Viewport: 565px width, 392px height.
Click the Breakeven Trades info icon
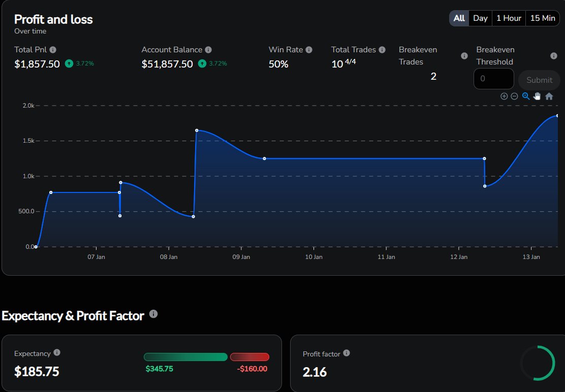(464, 56)
